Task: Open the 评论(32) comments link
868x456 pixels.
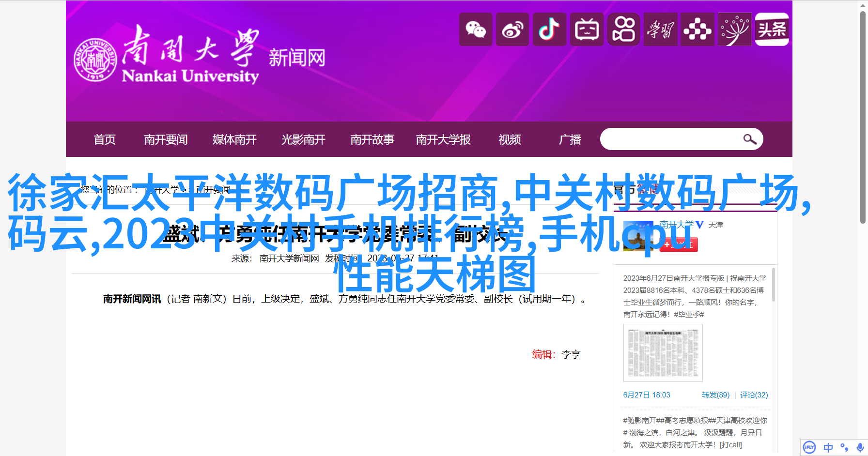Action: click(754, 395)
